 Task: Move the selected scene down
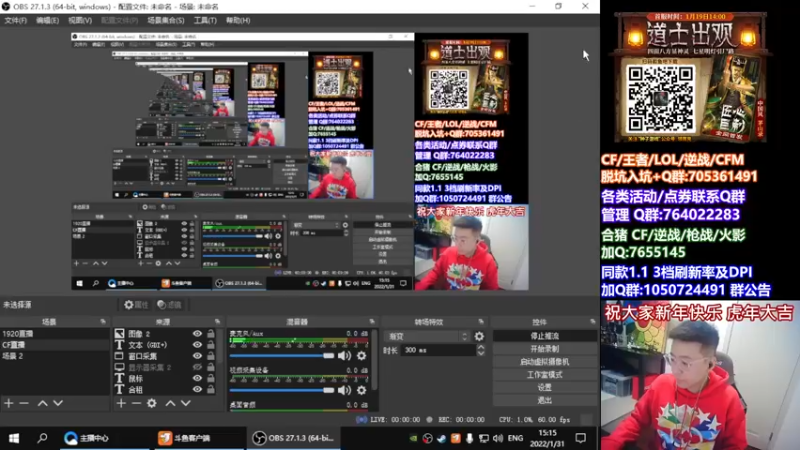pyautogui.click(x=58, y=403)
